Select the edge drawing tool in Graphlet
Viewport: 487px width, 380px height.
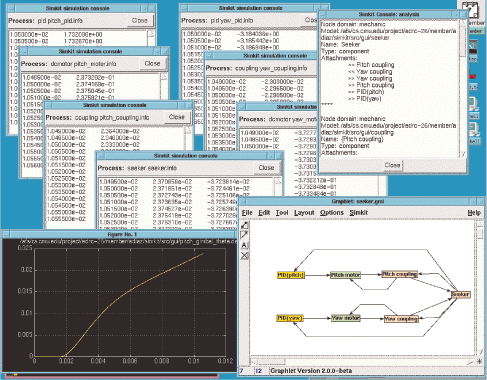pos(245,235)
